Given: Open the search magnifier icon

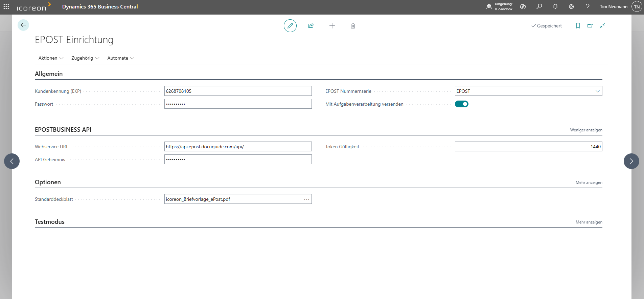Looking at the screenshot, I should tap(539, 6).
